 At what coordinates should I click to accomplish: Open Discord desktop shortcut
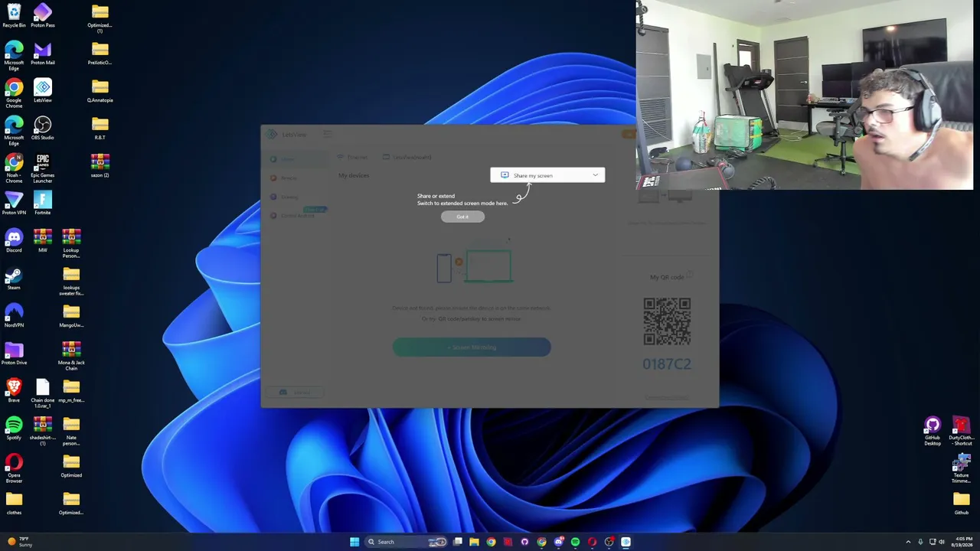[x=14, y=241]
